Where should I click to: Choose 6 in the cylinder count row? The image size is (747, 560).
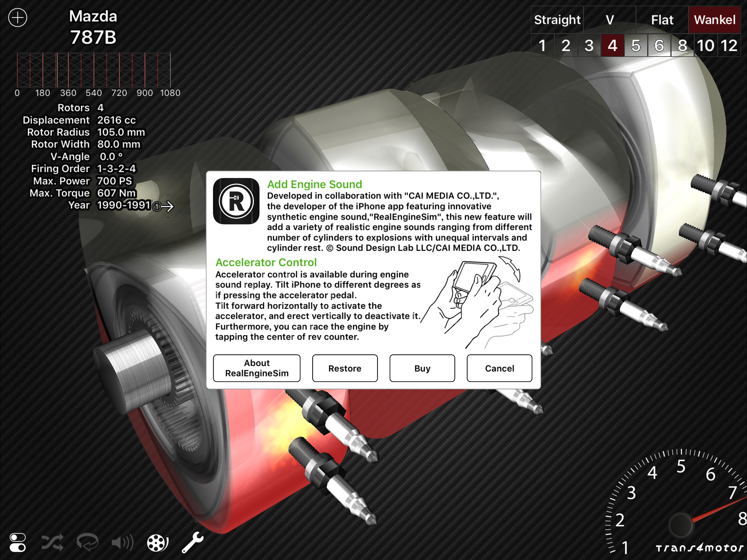click(659, 45)
